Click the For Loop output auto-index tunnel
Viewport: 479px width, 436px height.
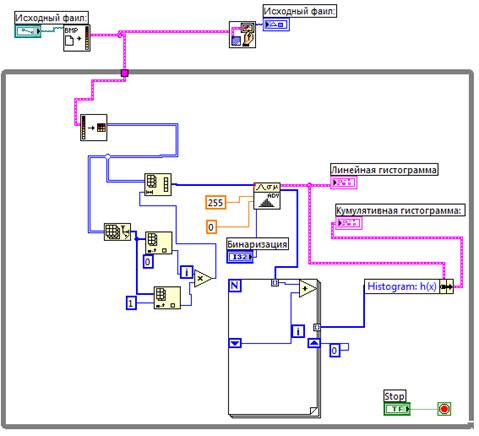(317, 327)
